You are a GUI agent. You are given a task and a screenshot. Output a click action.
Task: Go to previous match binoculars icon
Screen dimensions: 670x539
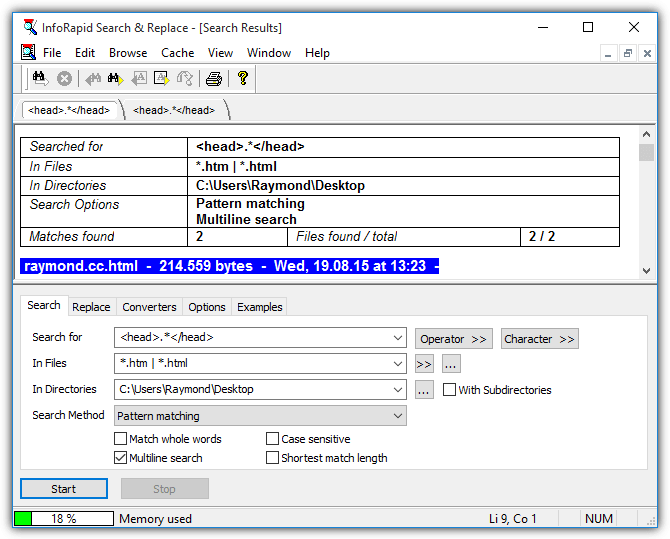tap(92, 79)
